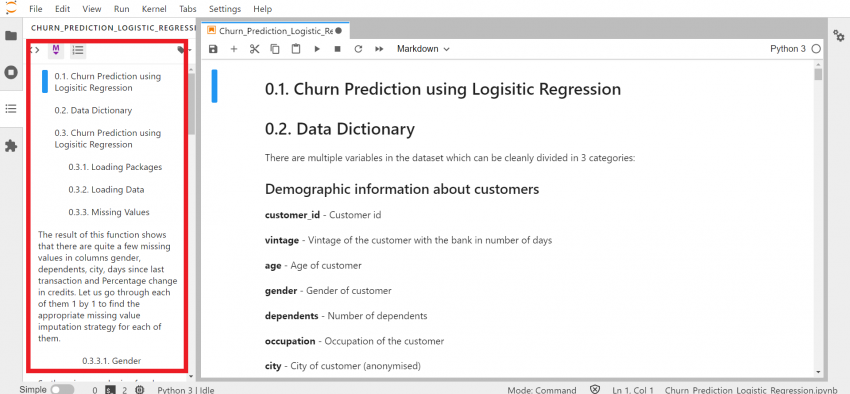The width and height of the screenshot is (850, 394).
Task: Run the selected cell
Action: click(x=317, y=49)
